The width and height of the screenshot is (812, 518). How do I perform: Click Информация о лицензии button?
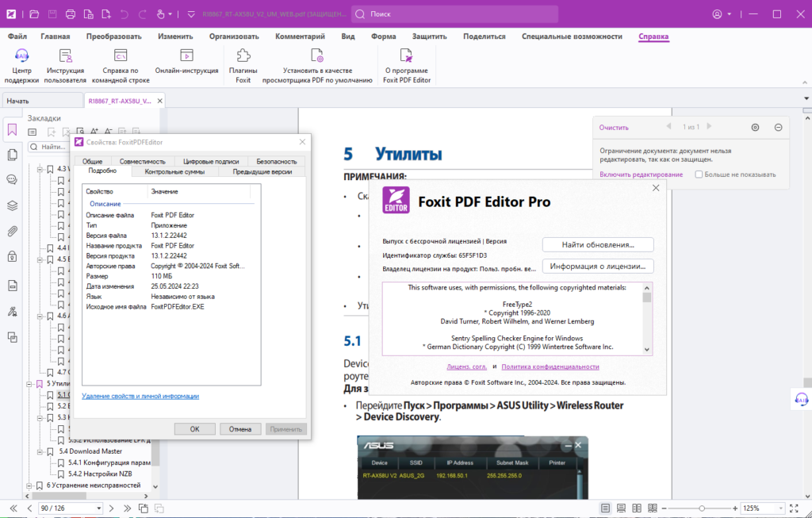pos(598,267)
